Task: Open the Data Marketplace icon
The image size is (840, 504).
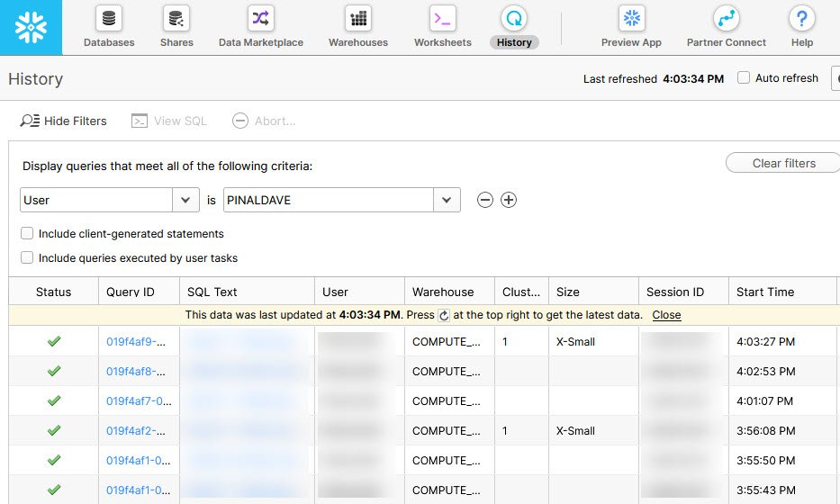Action: pyautogui.click(x=260, y=18)
